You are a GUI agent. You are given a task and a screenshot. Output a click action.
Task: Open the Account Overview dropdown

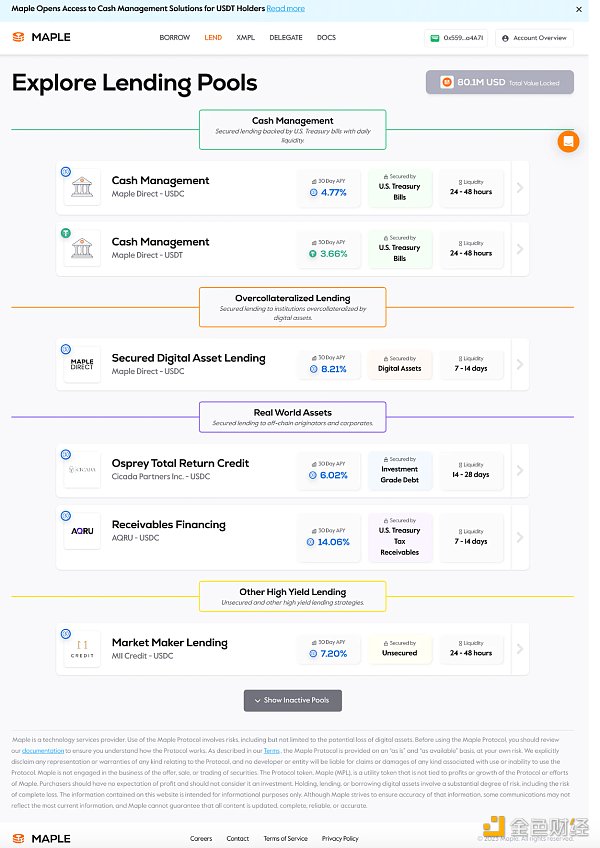[x=535, y=38]
